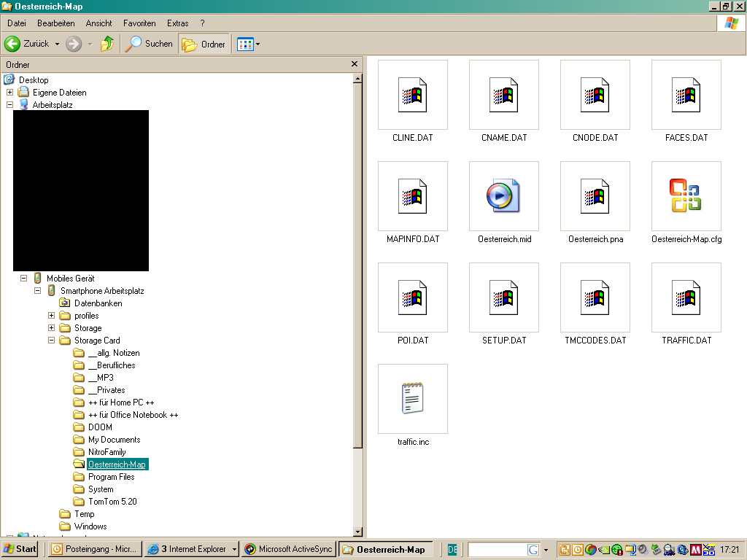Open the ? help menu
Screen dimensions: 747x560
pos(202,23)
